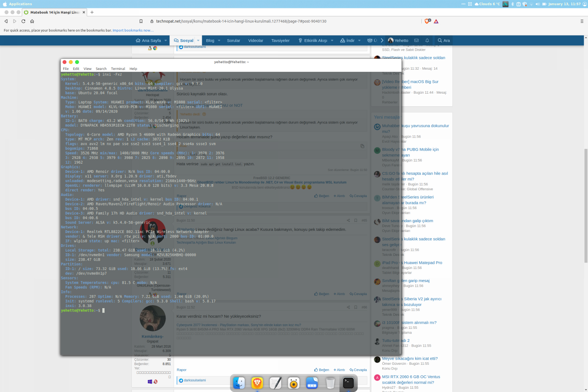Switch to Terminal from the dock

tap(348, 383)
